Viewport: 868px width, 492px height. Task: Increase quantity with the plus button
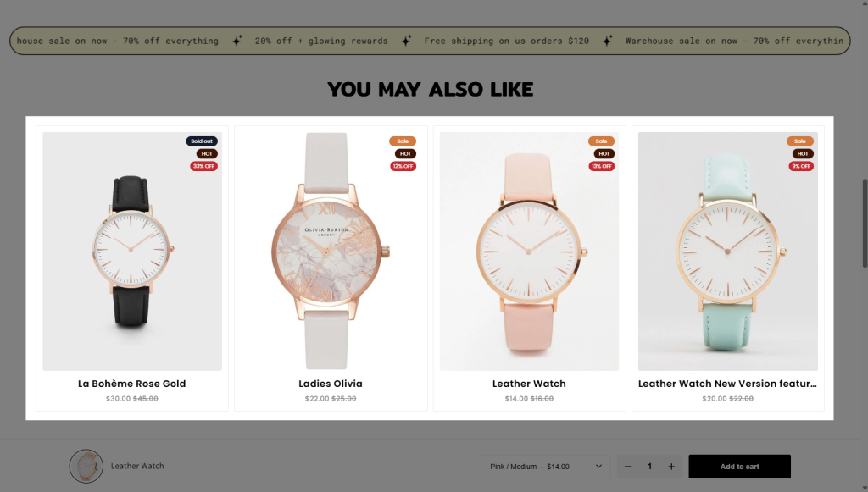[671, 467]
